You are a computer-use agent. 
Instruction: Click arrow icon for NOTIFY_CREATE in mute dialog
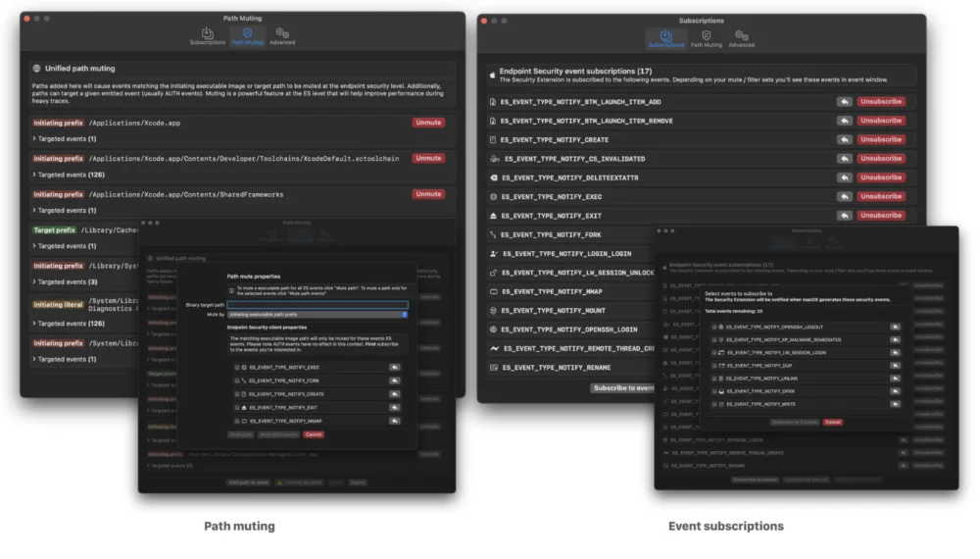pos(394,394)
